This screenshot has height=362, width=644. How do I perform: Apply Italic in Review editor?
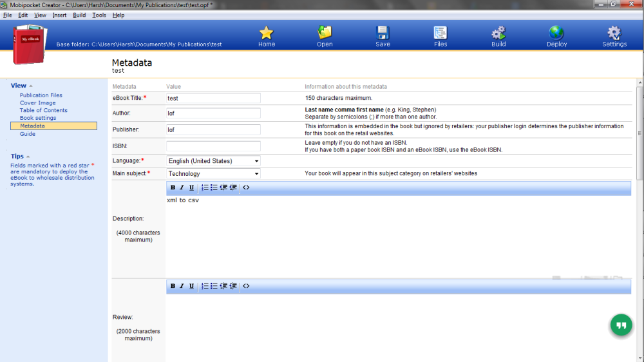pos(182,286)
